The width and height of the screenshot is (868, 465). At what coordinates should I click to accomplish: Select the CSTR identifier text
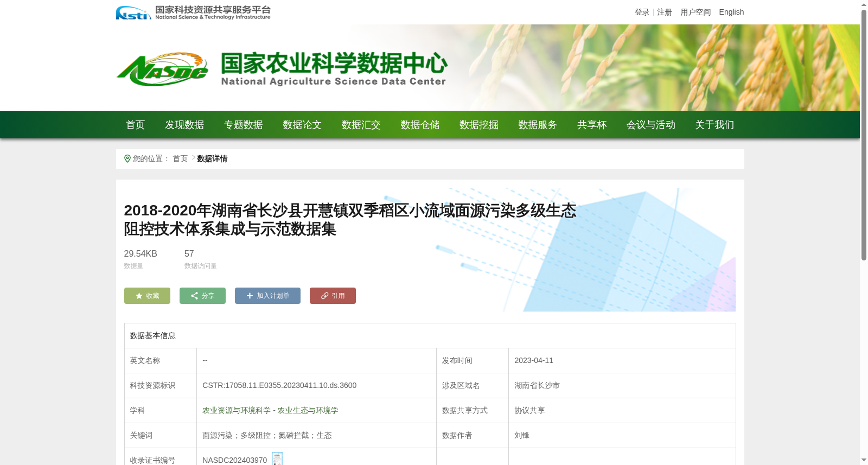[279, 385]
